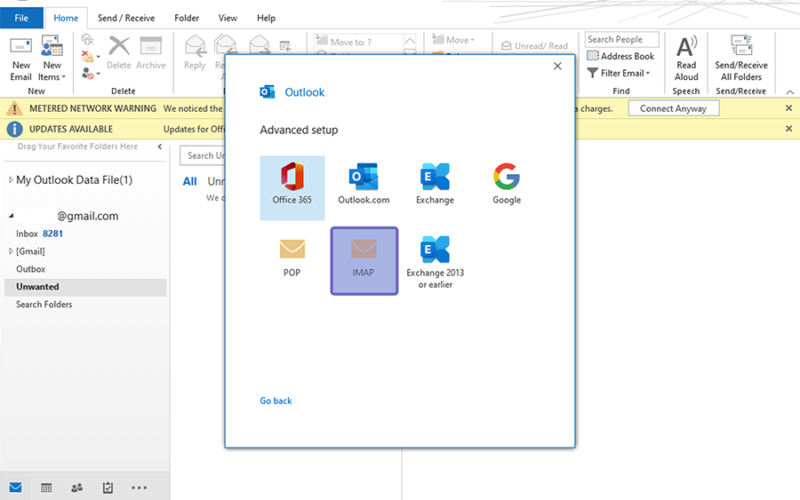Click the Ignore conversation icon

coord(88,39)
